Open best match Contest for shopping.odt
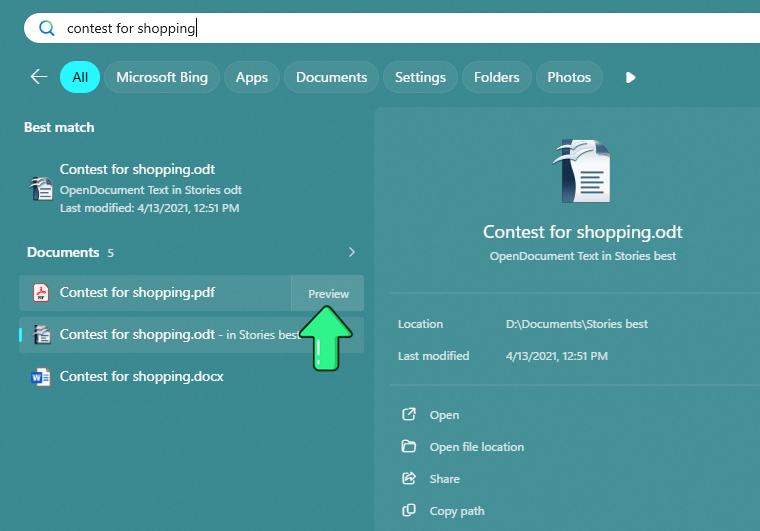The image size is (760, 531). pos(191,188)
